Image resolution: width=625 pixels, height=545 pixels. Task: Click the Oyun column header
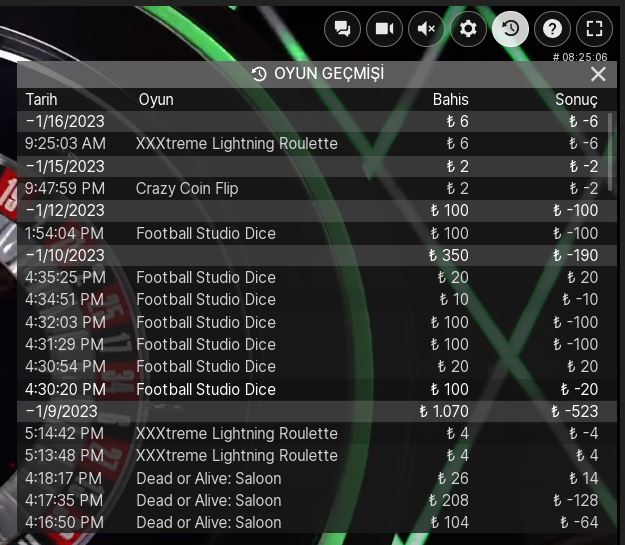156,100
